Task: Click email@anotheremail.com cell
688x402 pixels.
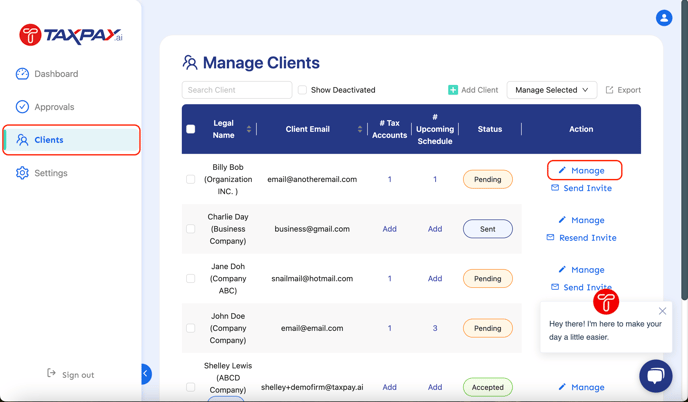Action: pos(312,179)
